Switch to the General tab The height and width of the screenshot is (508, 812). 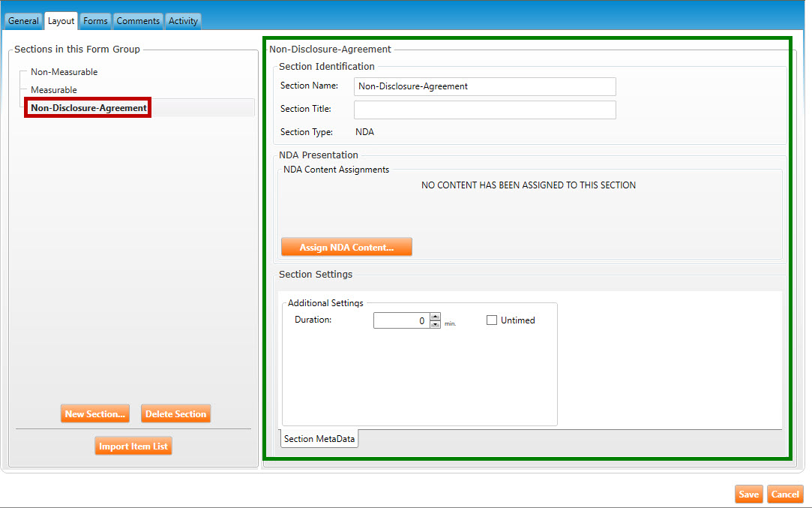[23, 21]
